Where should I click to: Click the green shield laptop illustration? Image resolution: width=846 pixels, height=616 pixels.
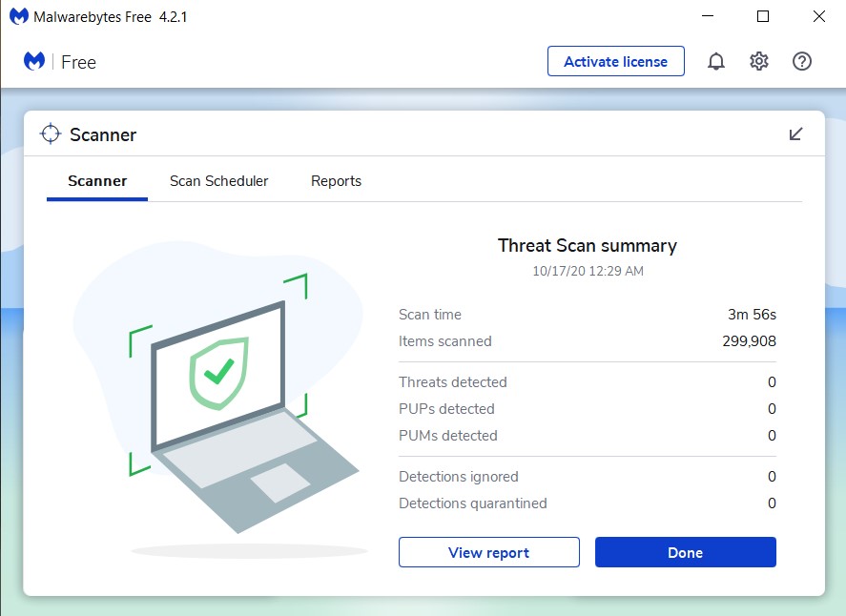point(218,402)
